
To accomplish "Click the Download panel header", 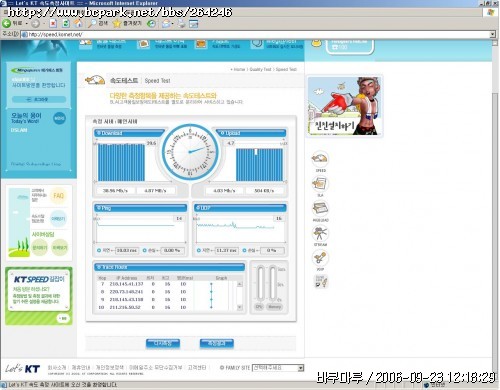I will [x=129, y=133].
